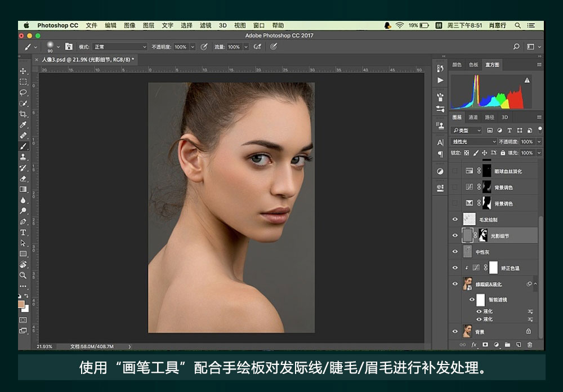
Task: Switch to the 通道 panel tab
Action: point(473,117)
